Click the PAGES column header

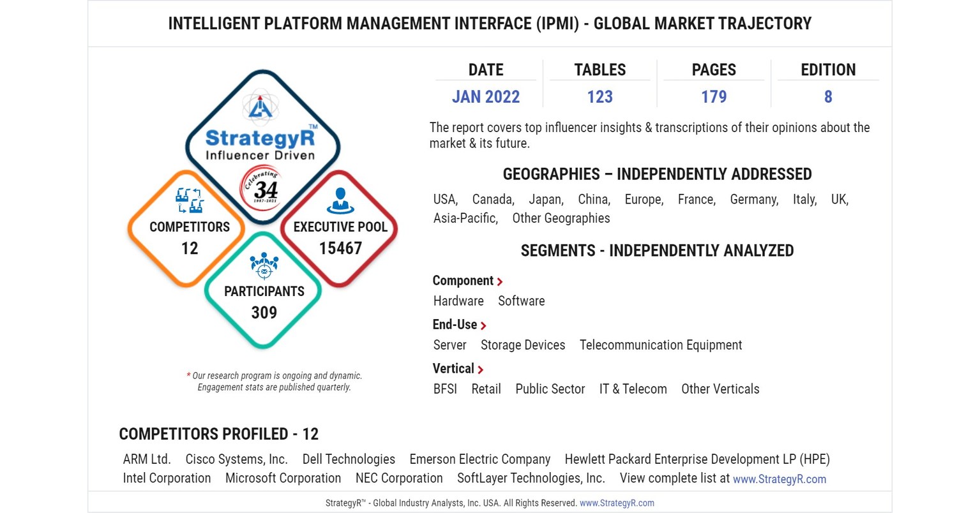(x=714, y=70)
